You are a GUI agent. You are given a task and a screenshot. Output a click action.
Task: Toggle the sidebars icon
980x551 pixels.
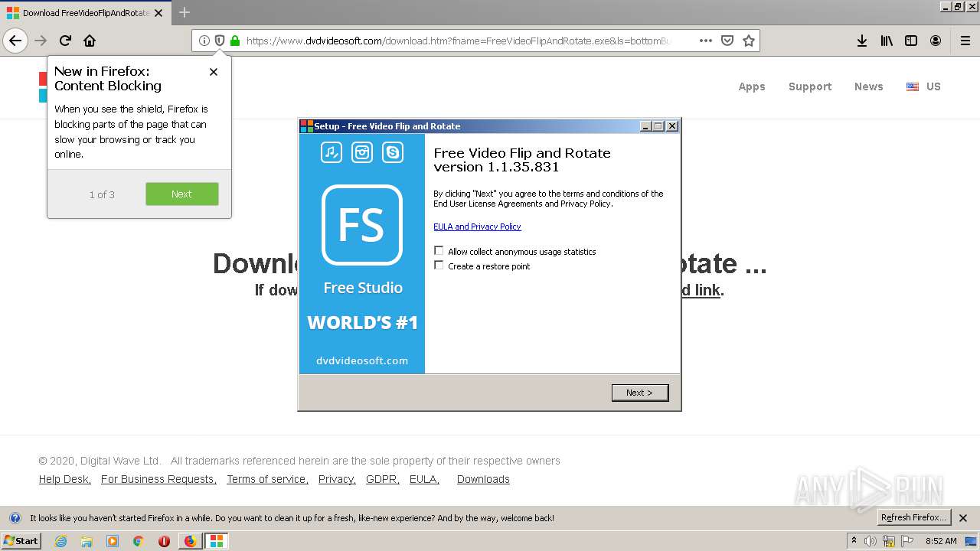tap(911, 41)
